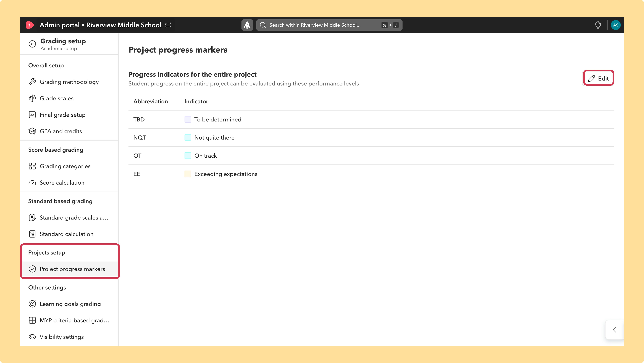
Task: Focus the Search within Riverview Middle School field
Action: pyautogui.click(x=329, y=25)
